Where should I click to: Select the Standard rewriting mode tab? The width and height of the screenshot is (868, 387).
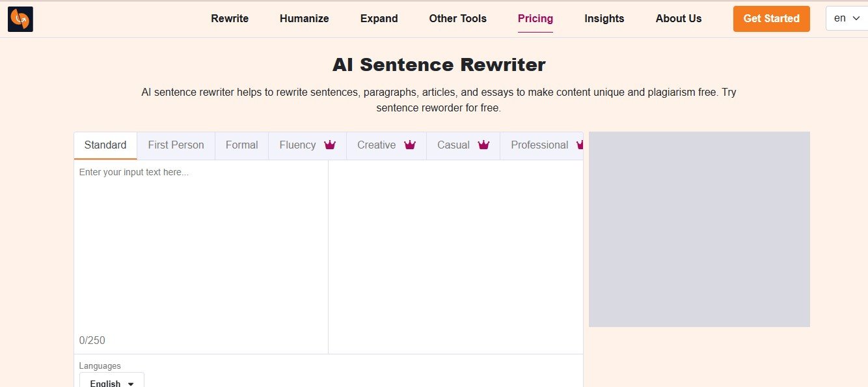105,145
